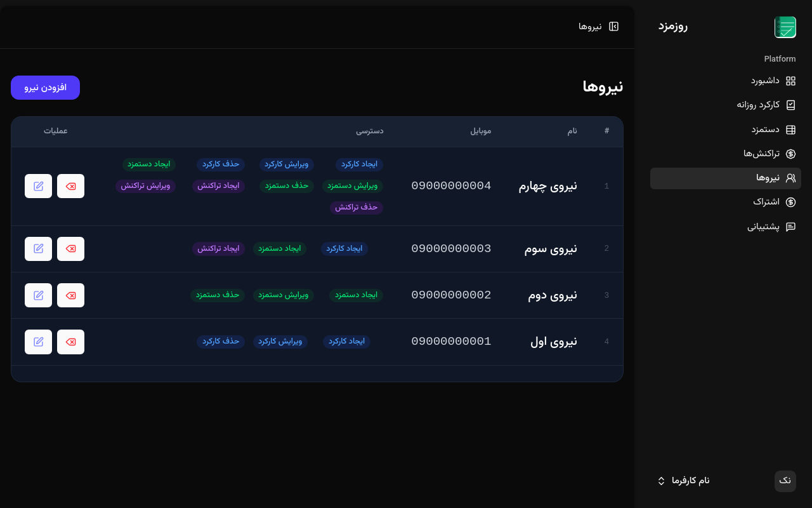Open the اشتراک subscription page
812x508 pixels.
coord(725,202)
